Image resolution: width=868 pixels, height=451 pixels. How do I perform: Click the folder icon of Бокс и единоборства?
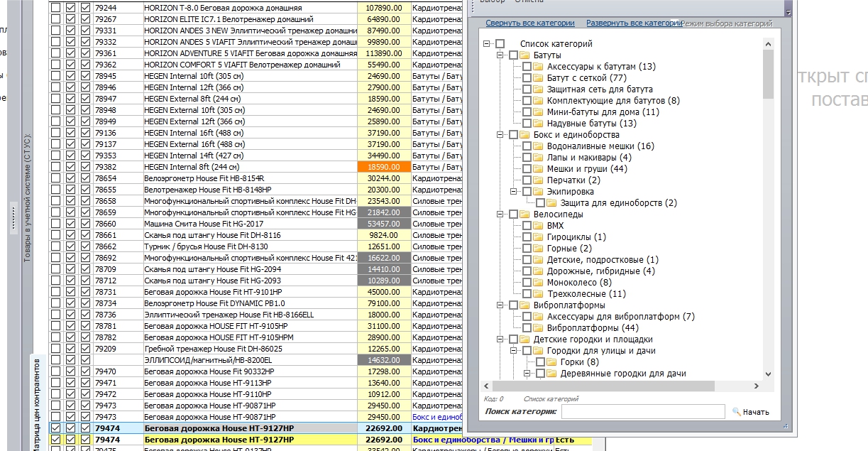point(524,135)
